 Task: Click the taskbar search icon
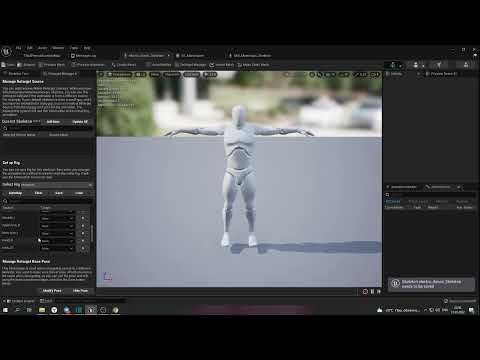pyautogui.click(x=17, y=310)
